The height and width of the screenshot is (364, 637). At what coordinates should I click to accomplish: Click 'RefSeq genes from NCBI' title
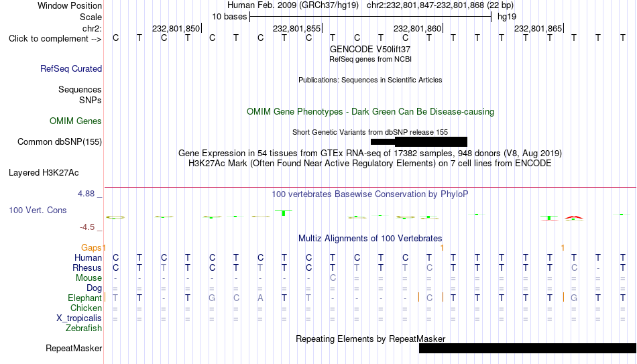370,59
